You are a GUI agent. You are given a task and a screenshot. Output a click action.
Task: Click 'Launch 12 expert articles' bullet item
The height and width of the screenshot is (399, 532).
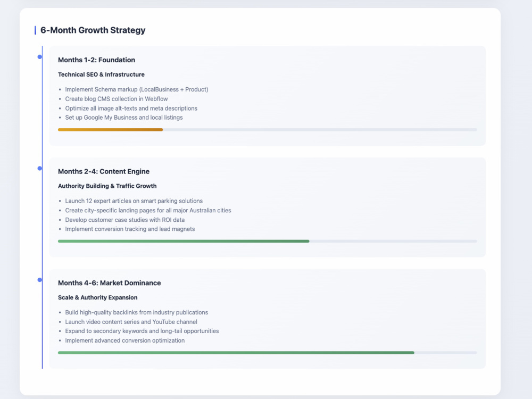(134, 201)
